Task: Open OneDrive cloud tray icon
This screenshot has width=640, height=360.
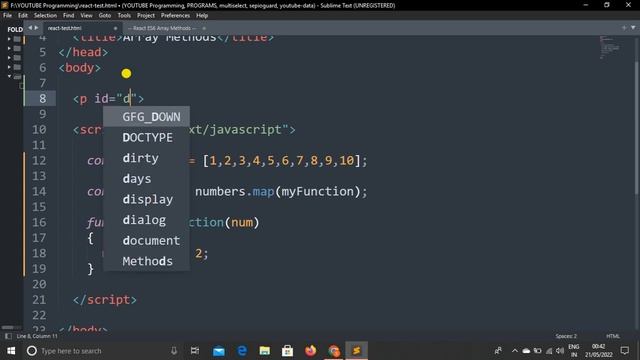Action: click(x=527, y=351)
